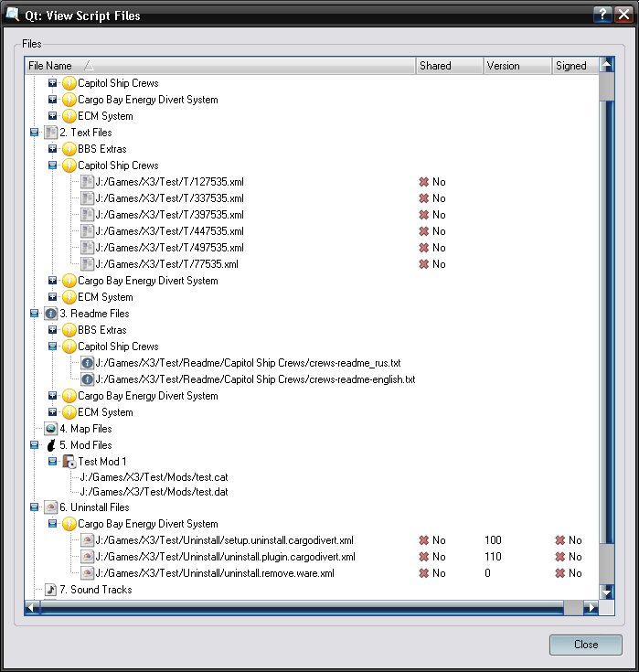This screenshot has height=672, width=639.
Task: Click the package icon beside Test Mod 1
Action: click(x=69, y=462)
